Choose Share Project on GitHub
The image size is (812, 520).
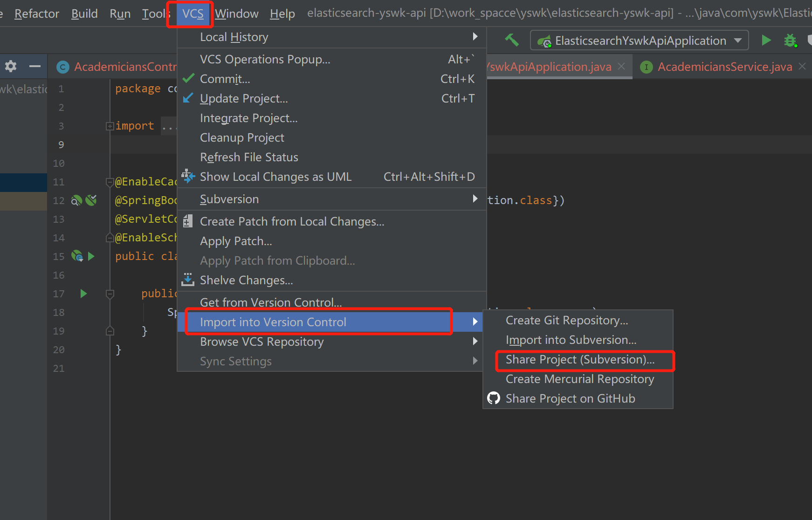click(578, 398)
